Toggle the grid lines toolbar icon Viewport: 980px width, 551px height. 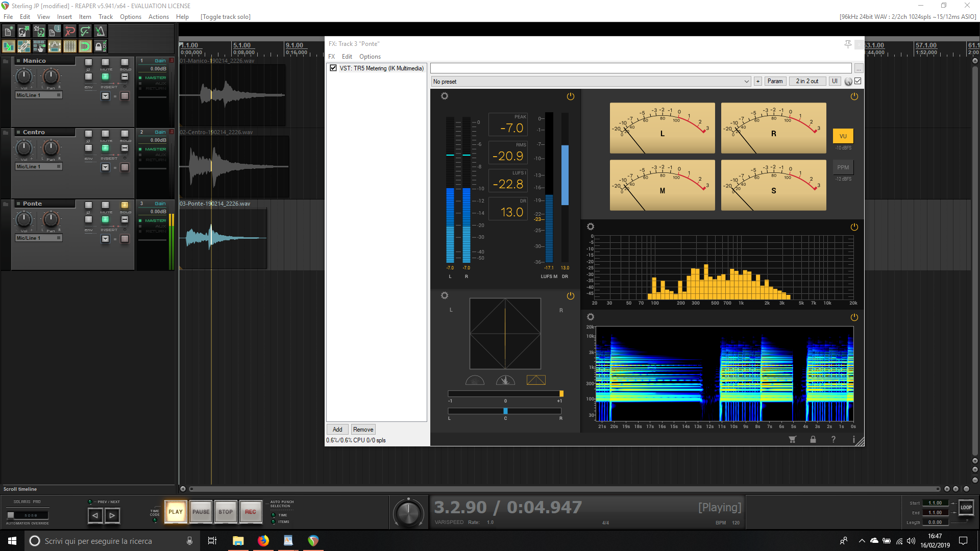click(x=69, y=46)
